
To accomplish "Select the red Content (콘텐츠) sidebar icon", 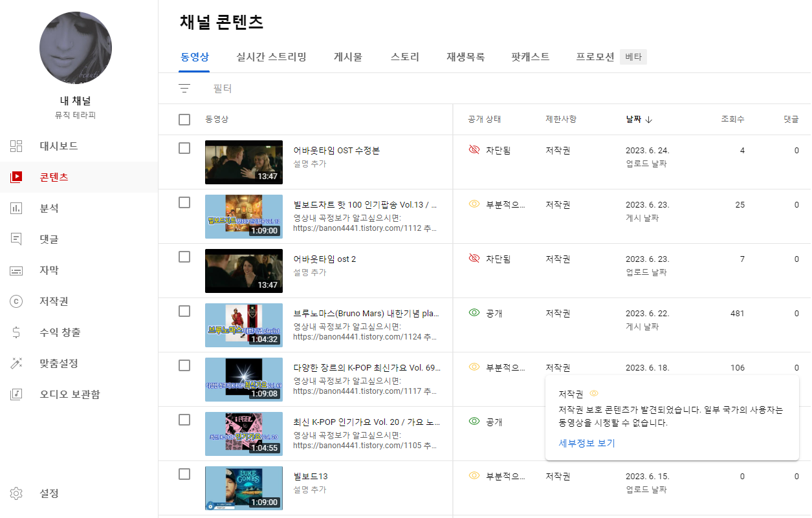I will pos(17,177).
